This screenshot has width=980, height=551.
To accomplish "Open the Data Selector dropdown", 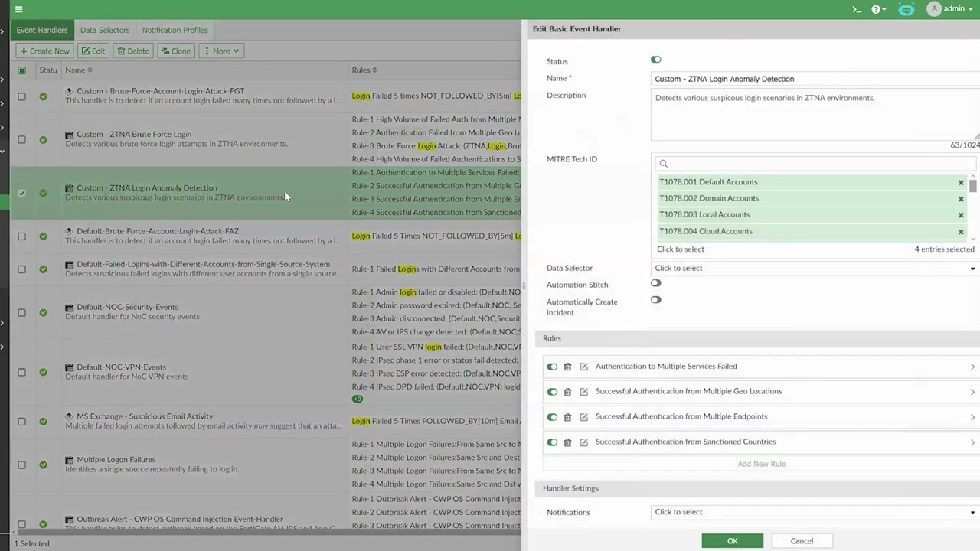I will click(x=815, y=269).
